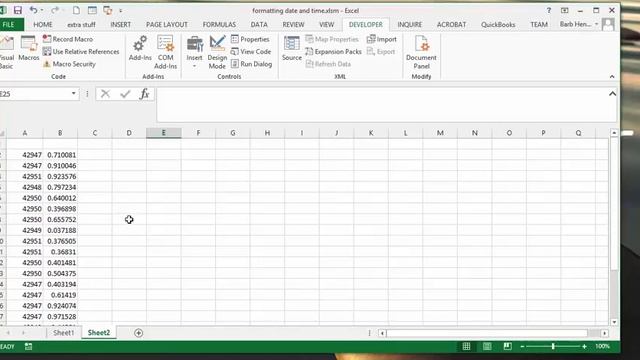Switch to the VIEW tab
The width and height of the screenshot is (640, 360).
[x=327, y=24]
